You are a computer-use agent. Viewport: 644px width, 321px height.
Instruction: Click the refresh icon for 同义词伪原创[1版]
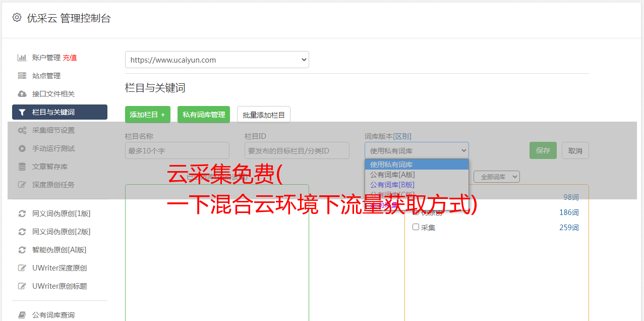tap(22, 213)
